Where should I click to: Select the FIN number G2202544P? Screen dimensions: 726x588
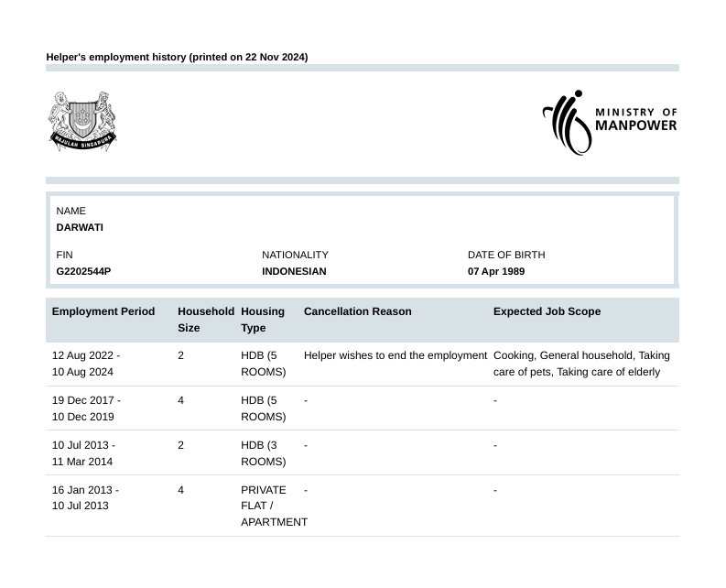click(x=83, y=271)
